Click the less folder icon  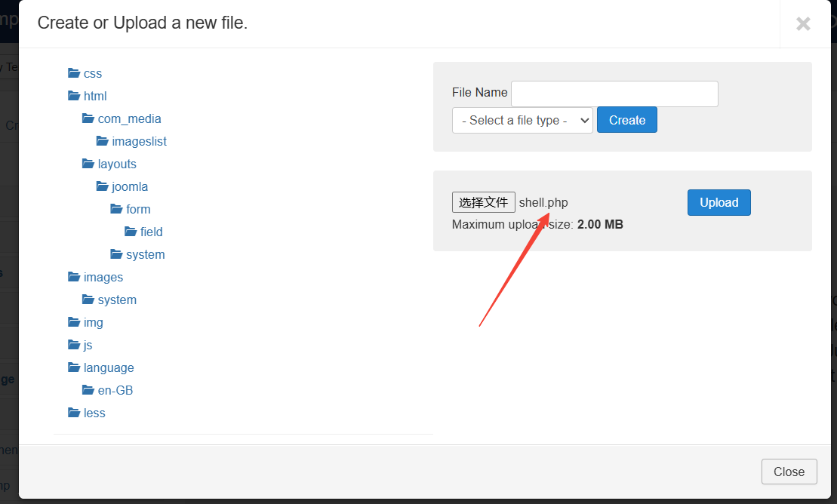tap(74, 413)
